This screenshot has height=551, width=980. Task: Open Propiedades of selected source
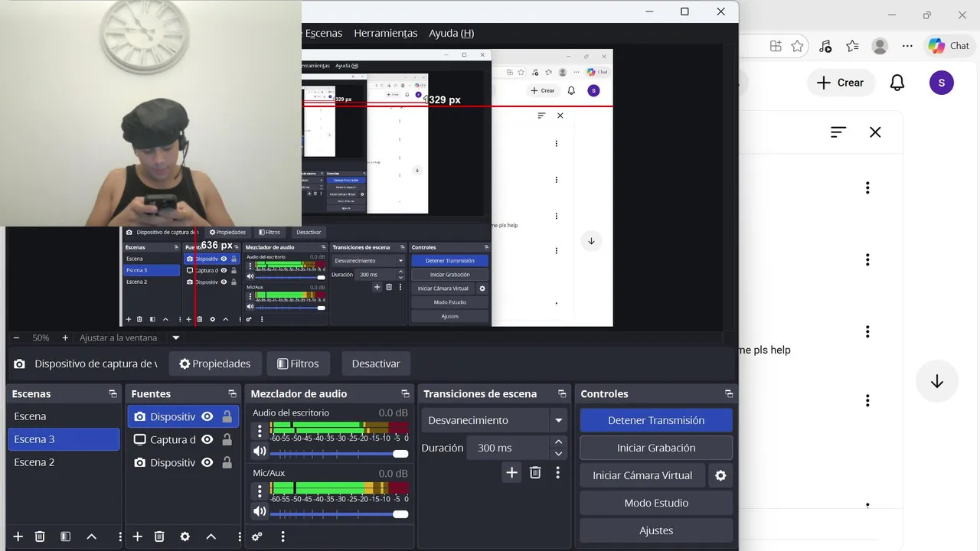point(215,364)
